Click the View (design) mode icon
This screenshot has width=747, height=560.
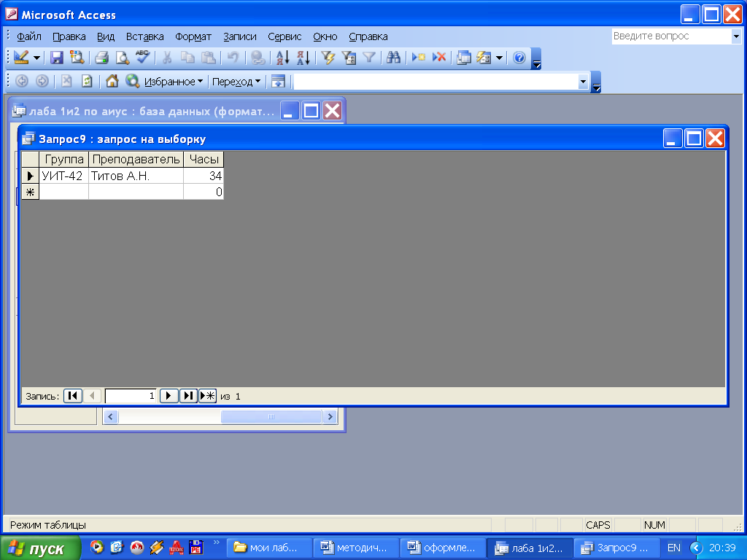tap(21, 58)
